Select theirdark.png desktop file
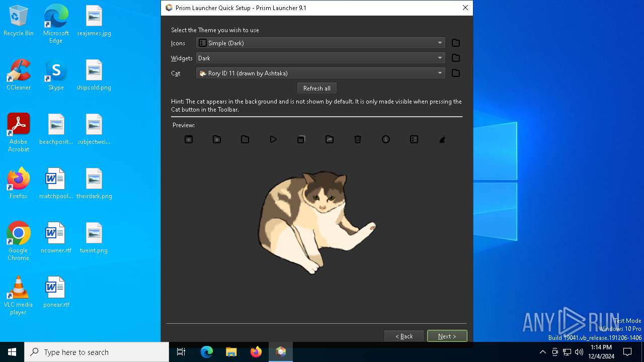The width and height of the screenshot is (644, 362). click(94, 184)
